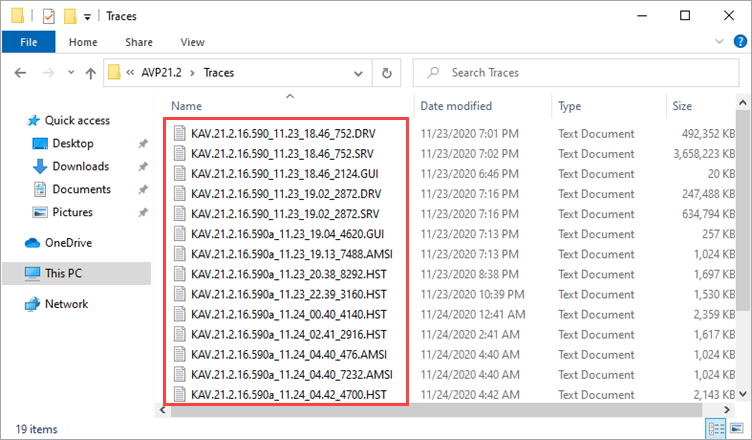Screen dimensions: 752x440
Task: Open the Customize Quick Access Toolbar dropdown arrow
Action: click(x=87, y=17)
